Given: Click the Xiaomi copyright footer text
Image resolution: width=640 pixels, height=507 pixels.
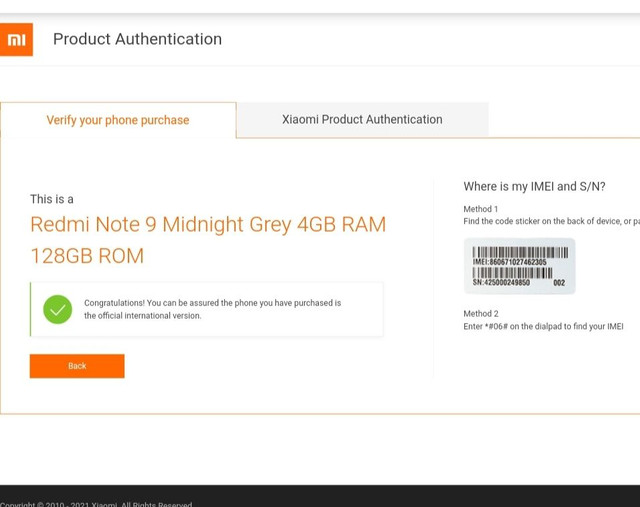Looking at the screenshot, I should [x=96, y=504].
